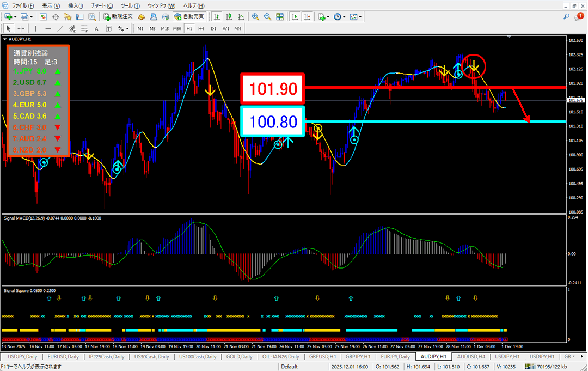Draw a horizontal line with the line tool

tap(48, 28)
